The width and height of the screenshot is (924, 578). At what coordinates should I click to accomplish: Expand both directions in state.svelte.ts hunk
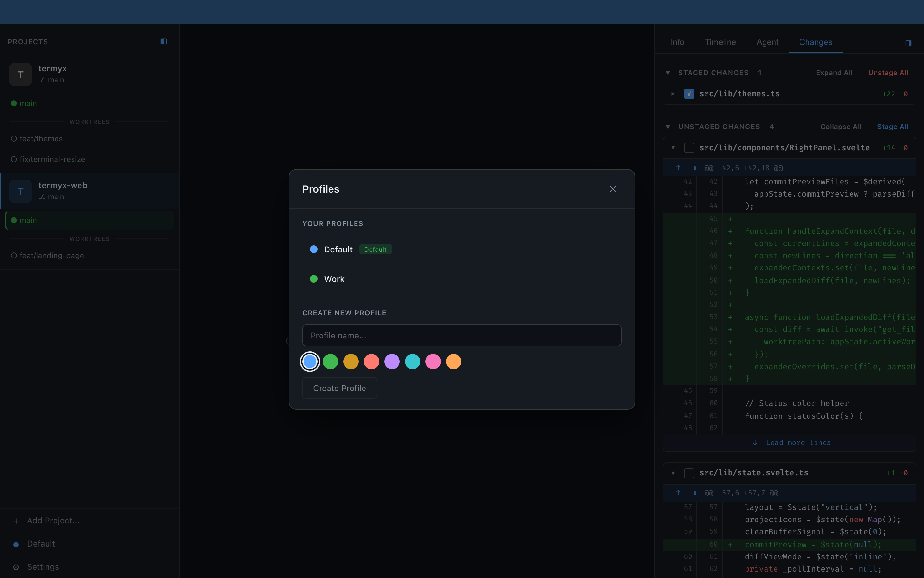click(x=695, y=493)
